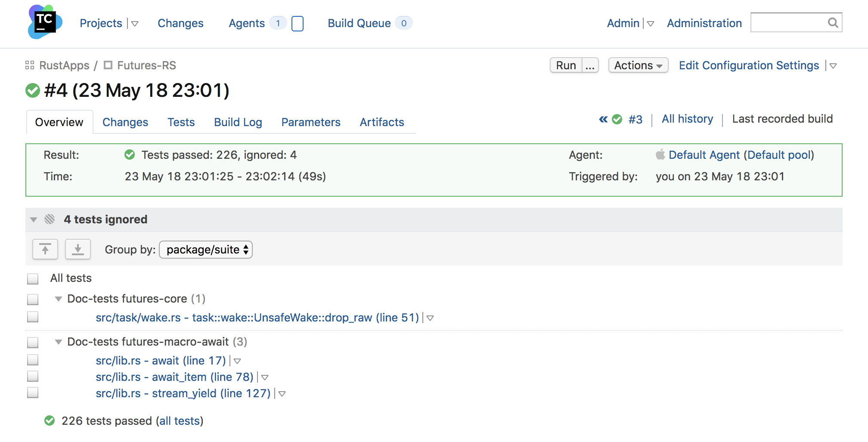Click the agents idle square icon
The height and width of the screenshot is (442, 868).
tap(298, 23)
